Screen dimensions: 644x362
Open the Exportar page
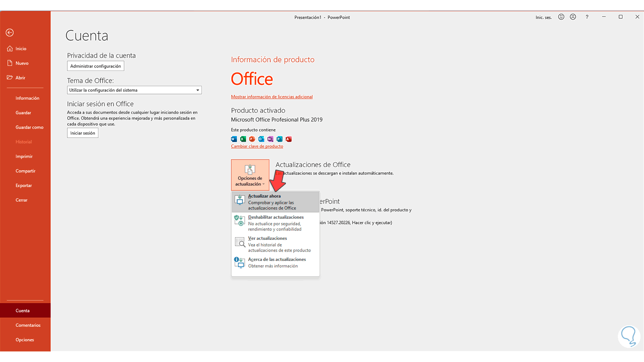point(25,185)
